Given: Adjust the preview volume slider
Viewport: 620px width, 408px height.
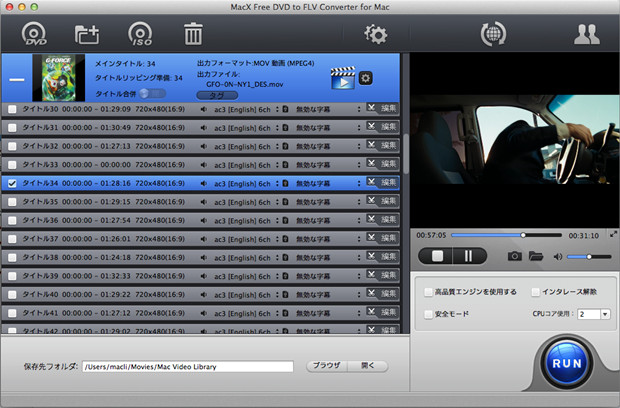Looking at the screenshot, I should (x=589, y=257).
